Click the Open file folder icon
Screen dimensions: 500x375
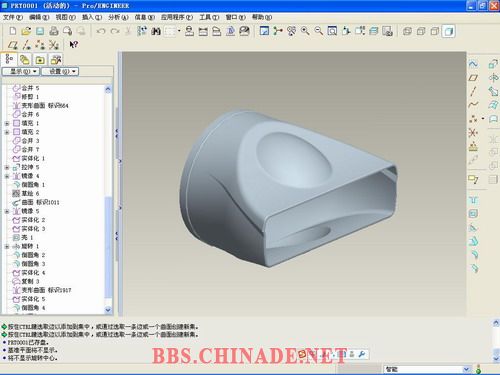(x=26, y=31)
